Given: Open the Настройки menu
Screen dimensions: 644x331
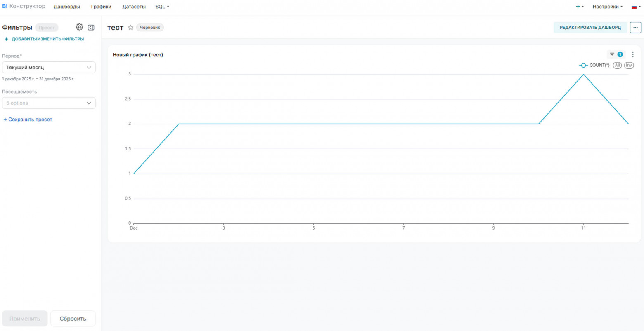Looking at the screenshot, I should 607,7.
